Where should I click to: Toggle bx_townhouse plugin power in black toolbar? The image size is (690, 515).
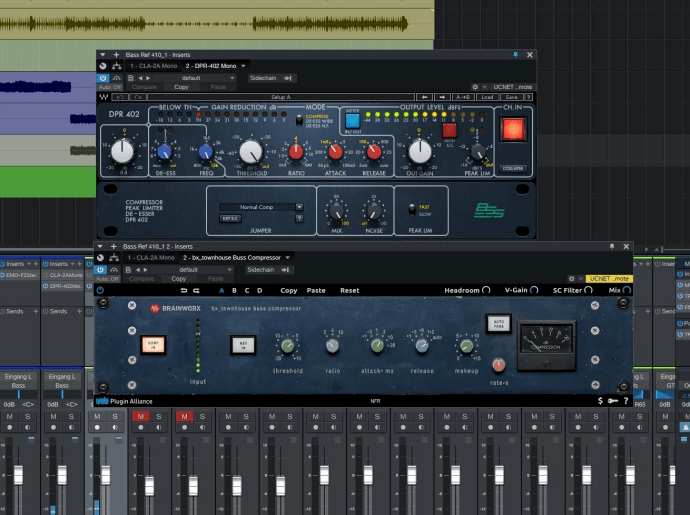[100, 290]
